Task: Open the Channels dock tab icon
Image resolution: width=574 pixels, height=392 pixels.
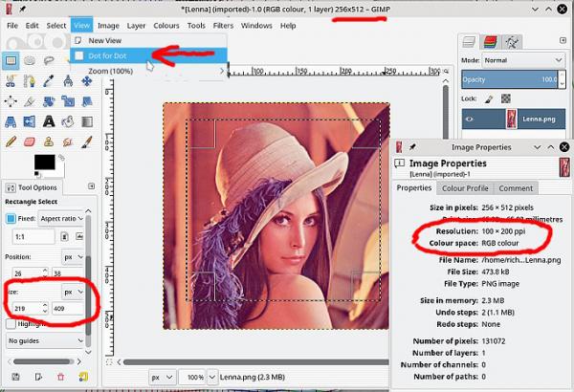Action: (x=490, y=42)
